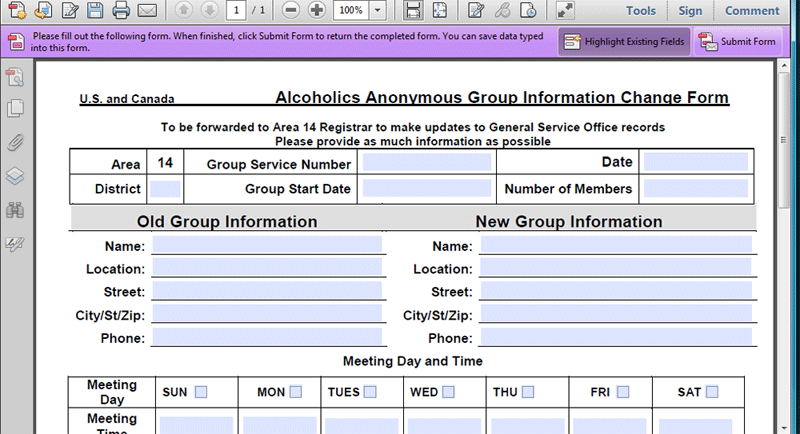Click the vertical scrollbar thumb
Viewport: 800px width, 434px height.
[784, 140]
